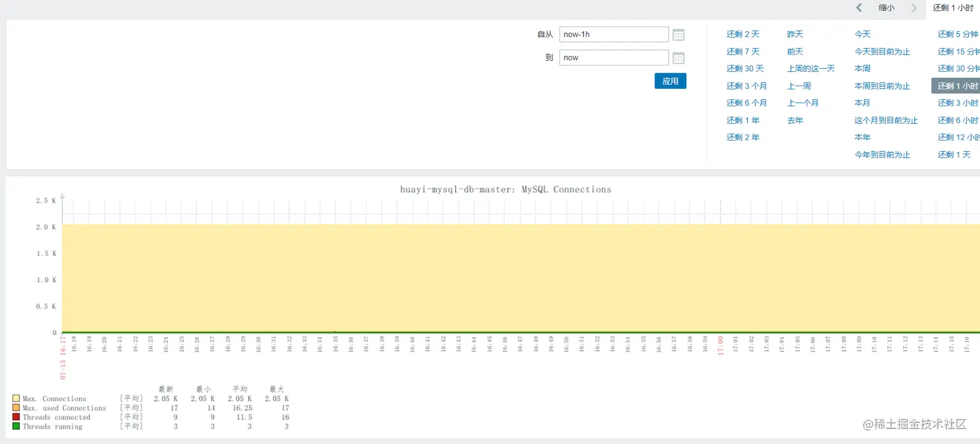The width and height of the screenshot is (980, 444).
Task: Click the highlighted 还剩 1 小时 range
Action: (x=956, y=86)
